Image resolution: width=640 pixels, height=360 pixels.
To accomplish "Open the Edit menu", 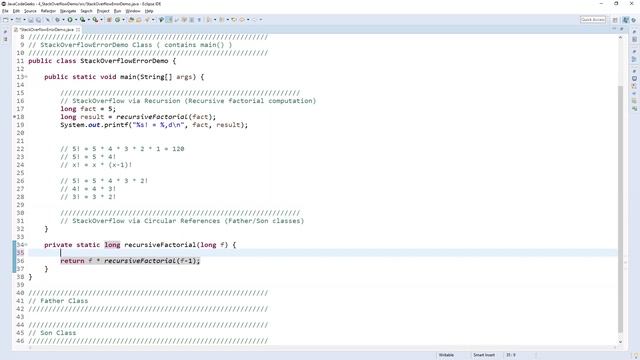I will pos(16,11).
